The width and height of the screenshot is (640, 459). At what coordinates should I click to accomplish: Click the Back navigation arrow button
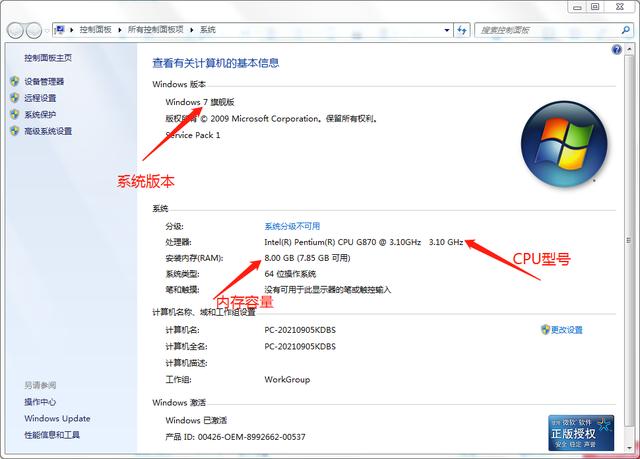(x=16, y=30)
